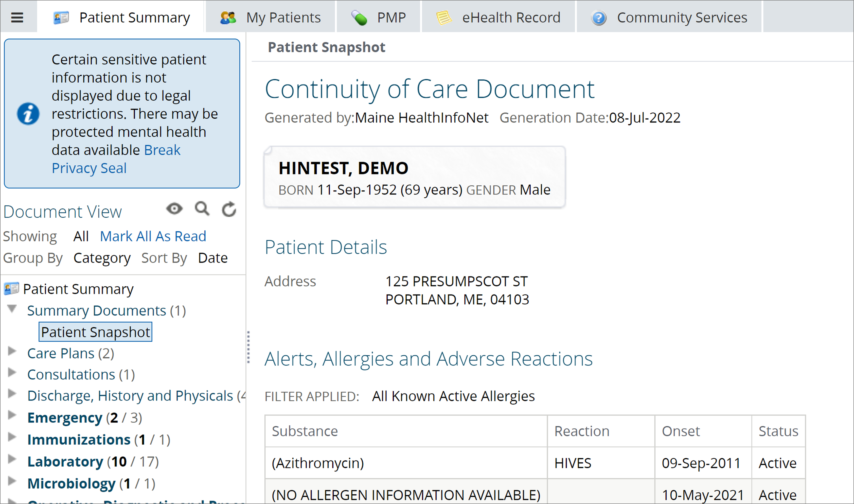This screenshot has height=504, width=854.
Task: Click Mark All As Read link
Action: [x=153, y=236]
